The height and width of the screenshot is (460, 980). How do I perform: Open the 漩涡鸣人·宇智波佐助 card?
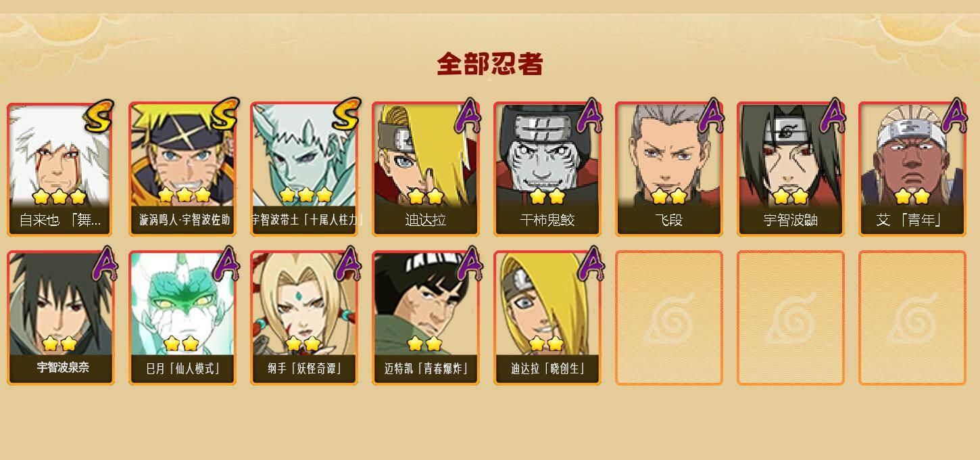pyautogui.click(x=182, y=169)
